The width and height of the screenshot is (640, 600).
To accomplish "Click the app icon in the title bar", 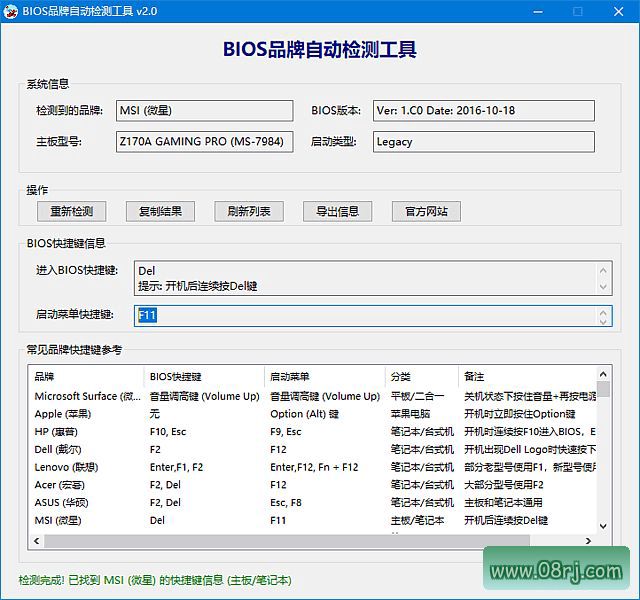I will click(11, 11).
